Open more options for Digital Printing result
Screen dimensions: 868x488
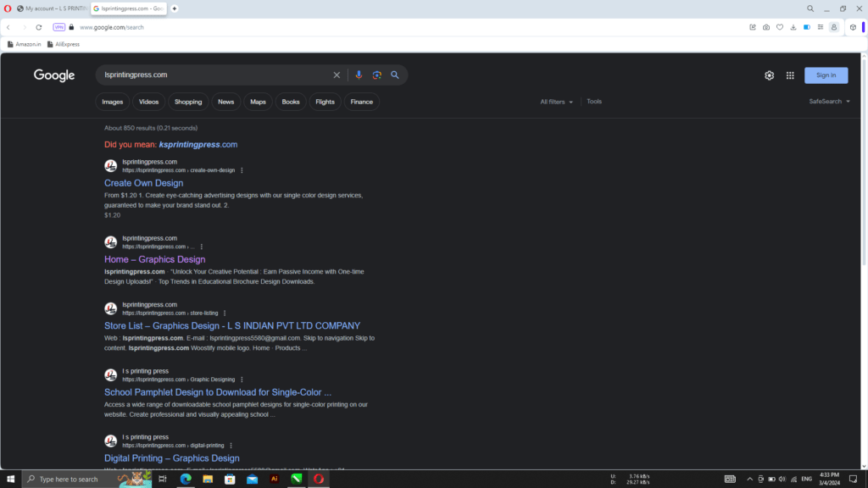coord(231,446)
